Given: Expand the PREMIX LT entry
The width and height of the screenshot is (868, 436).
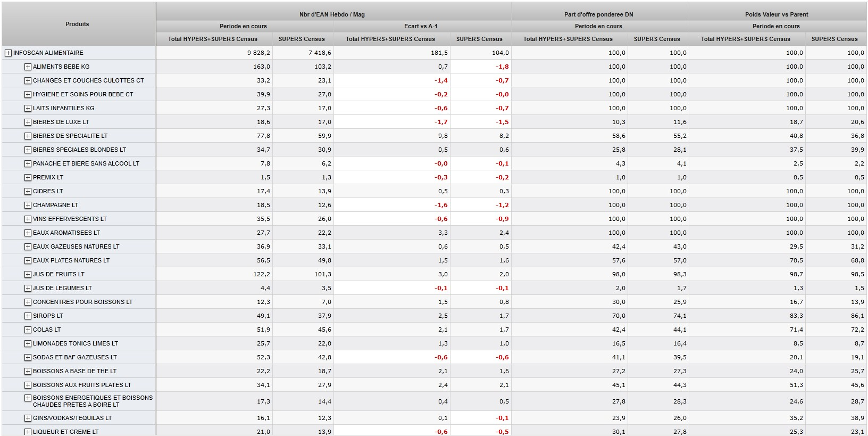Looking at the screenshot, I should point(28,177).
